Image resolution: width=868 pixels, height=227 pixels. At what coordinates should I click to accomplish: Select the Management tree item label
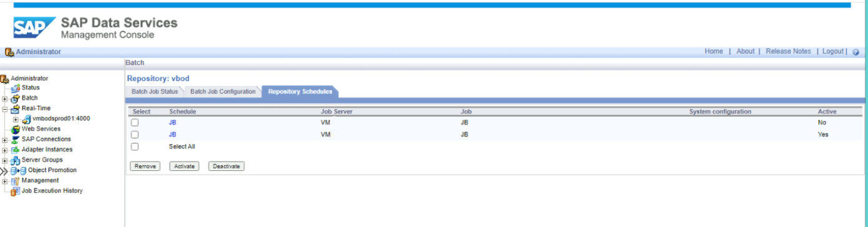40,180
